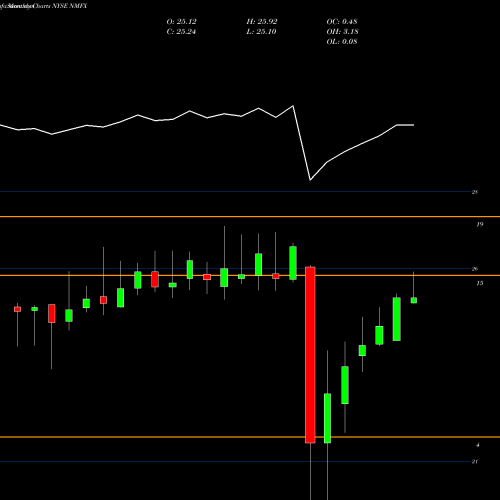Click the "C: 25.24" close price value
The image size is (500, 500).
pos(181,32)
